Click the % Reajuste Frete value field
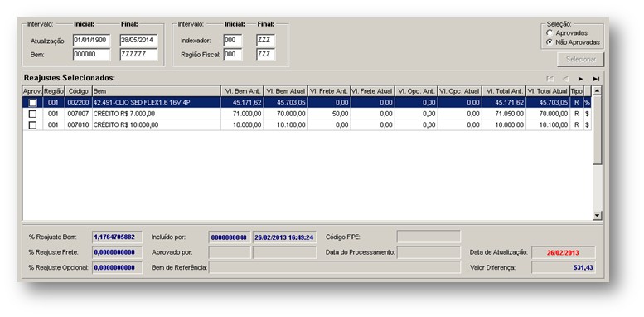The height and width of the screenshot is (317, 644). pos(117,252)
